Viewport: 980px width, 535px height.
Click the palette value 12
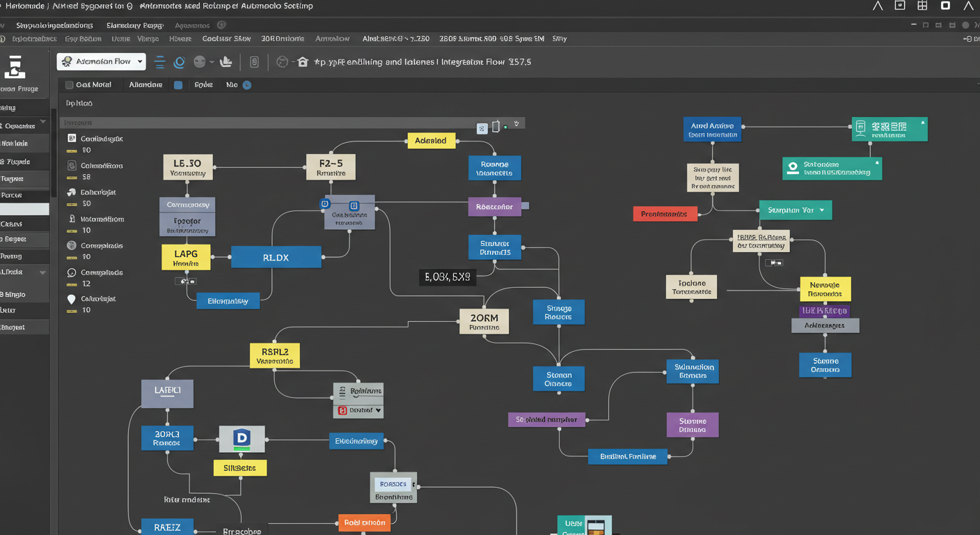pyautogui.click(x=86, y=284)
